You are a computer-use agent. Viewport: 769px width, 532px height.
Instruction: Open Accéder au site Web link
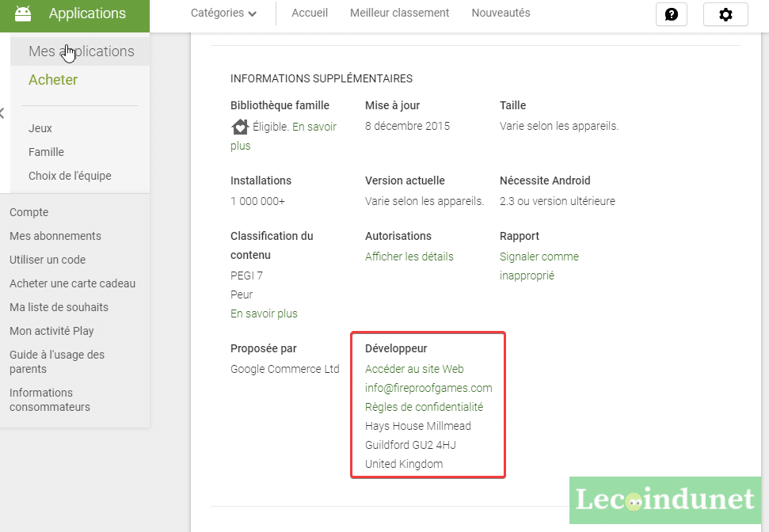[x=414, y=369]
